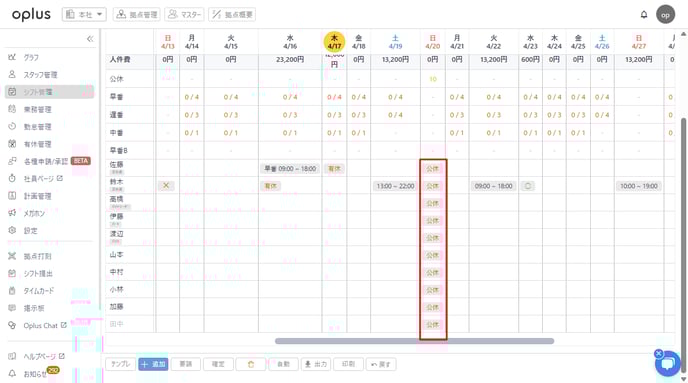Click the 印刷 print button

coord(348,364)
